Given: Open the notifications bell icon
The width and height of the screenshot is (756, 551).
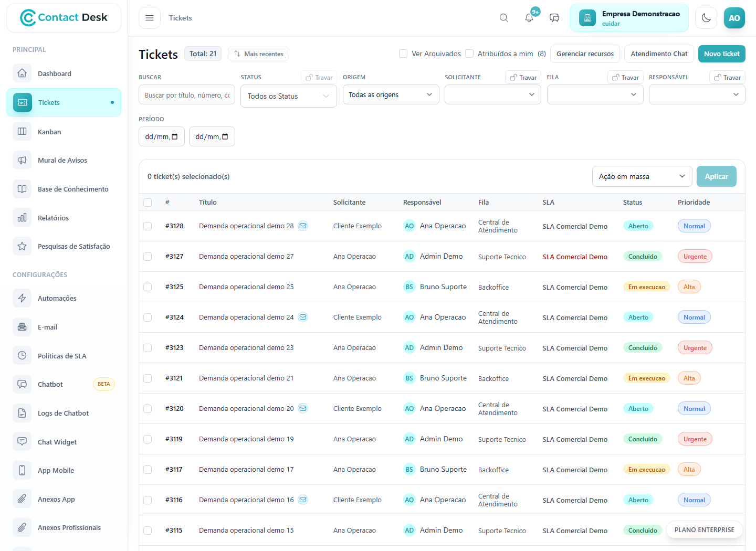Looking at the screenshot, I should coord(529,18).
